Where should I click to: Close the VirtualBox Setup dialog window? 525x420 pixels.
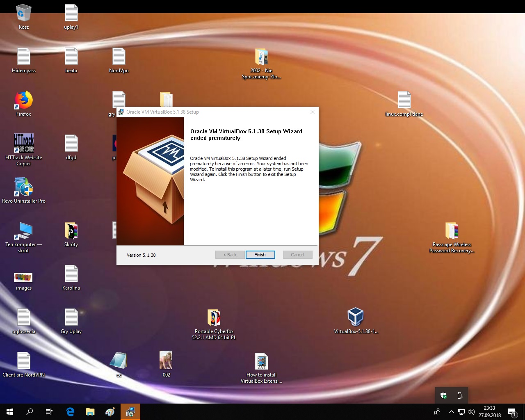pyautogui.click(x=313, y=112)
